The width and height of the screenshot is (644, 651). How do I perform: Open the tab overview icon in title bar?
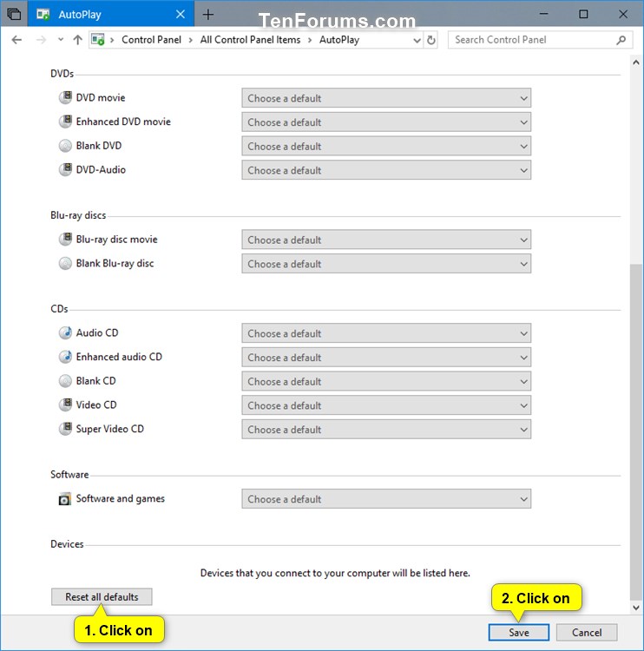[14, 14]
